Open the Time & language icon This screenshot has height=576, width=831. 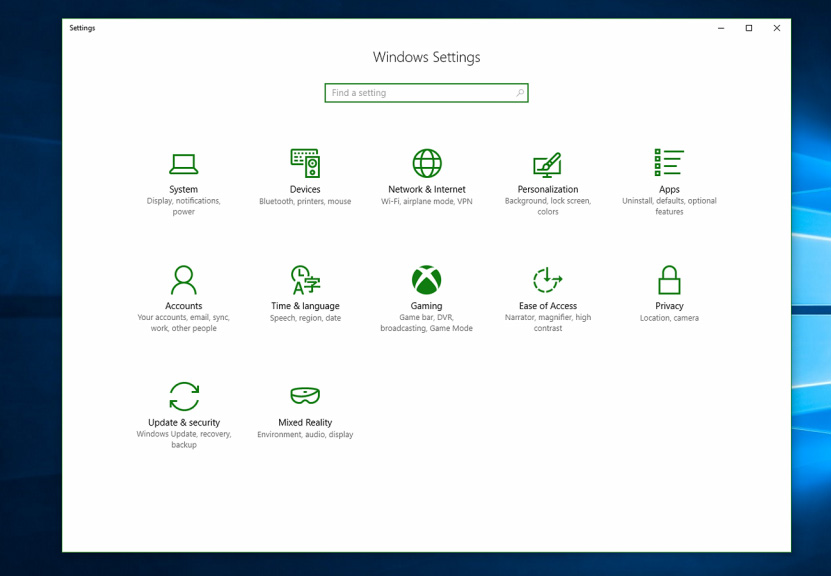[305, 280]
